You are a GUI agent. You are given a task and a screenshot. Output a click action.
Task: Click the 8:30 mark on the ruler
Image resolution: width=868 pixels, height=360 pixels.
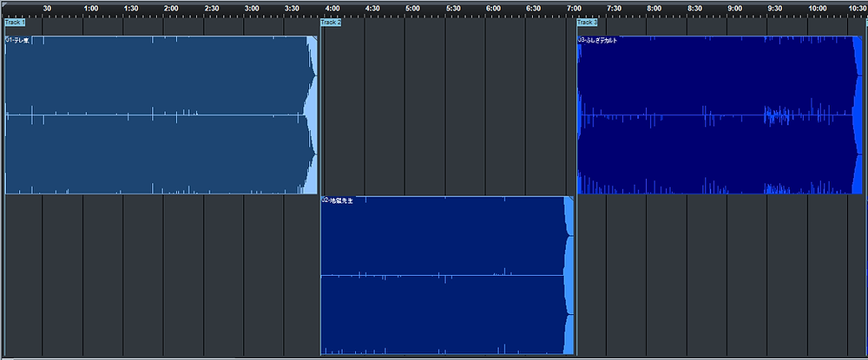tap(694, 9)
